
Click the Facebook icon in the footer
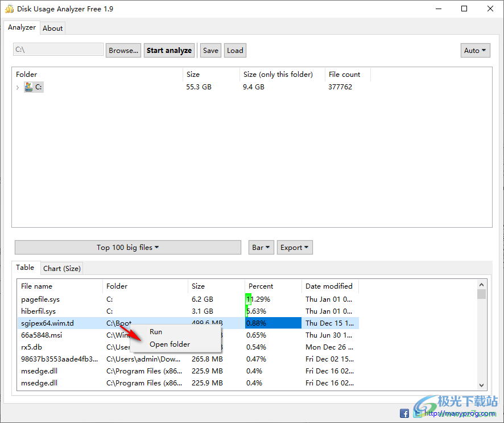point(404,413)
